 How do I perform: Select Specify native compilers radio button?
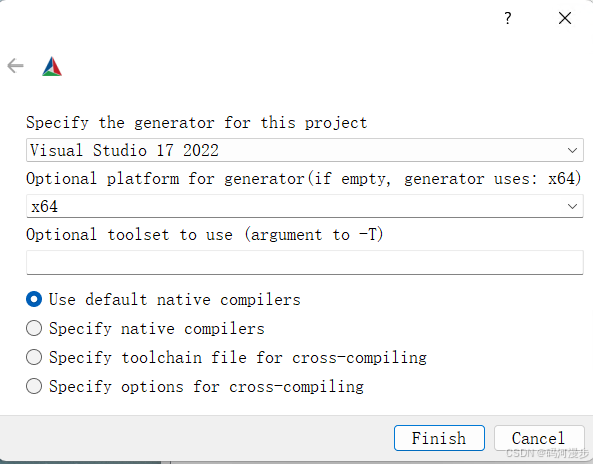tap(34, 328)
